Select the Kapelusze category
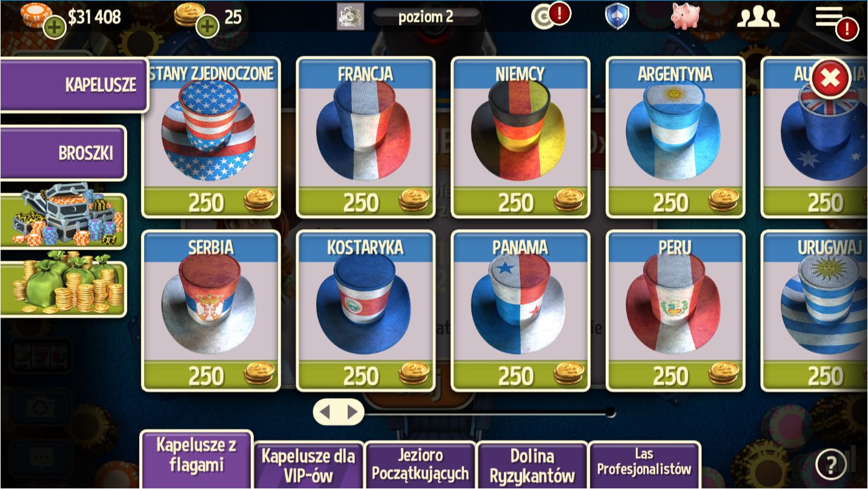This screenshot has width=868, height=489. tap(74, 84)
